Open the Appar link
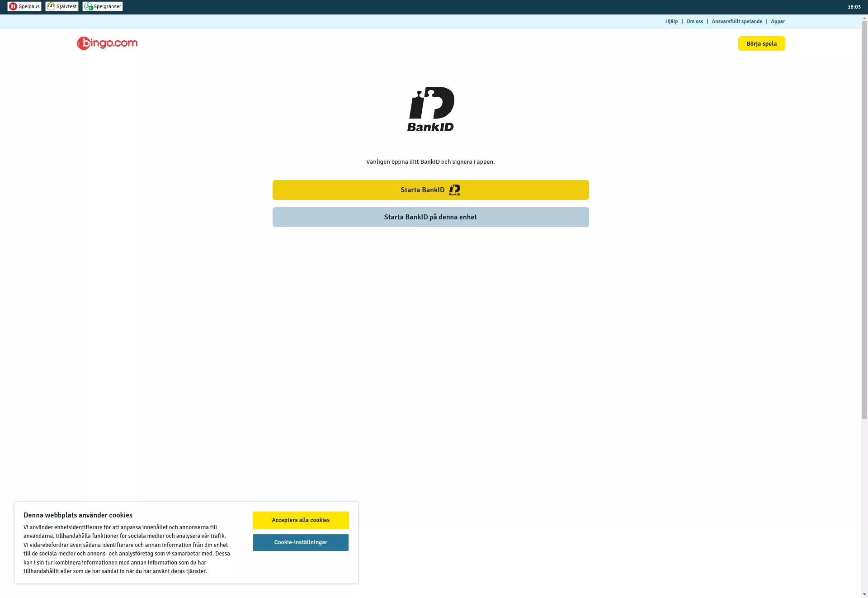The height and width of the screenshot is (598, 868). click(x=778, y=21)
